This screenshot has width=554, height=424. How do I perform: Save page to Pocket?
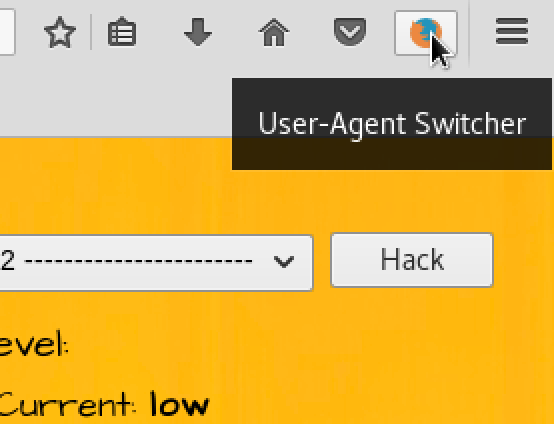click(350, 32)
